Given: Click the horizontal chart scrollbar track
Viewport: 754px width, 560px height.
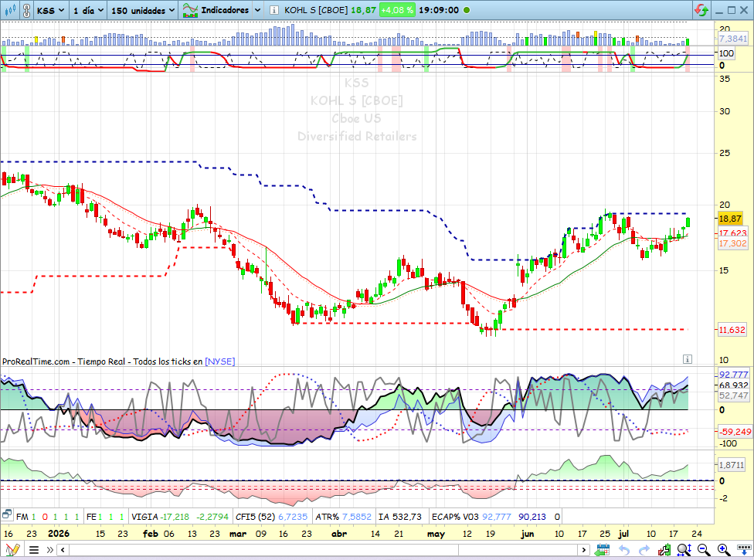Looking at the screenshot, I should (x=324, y=549).
